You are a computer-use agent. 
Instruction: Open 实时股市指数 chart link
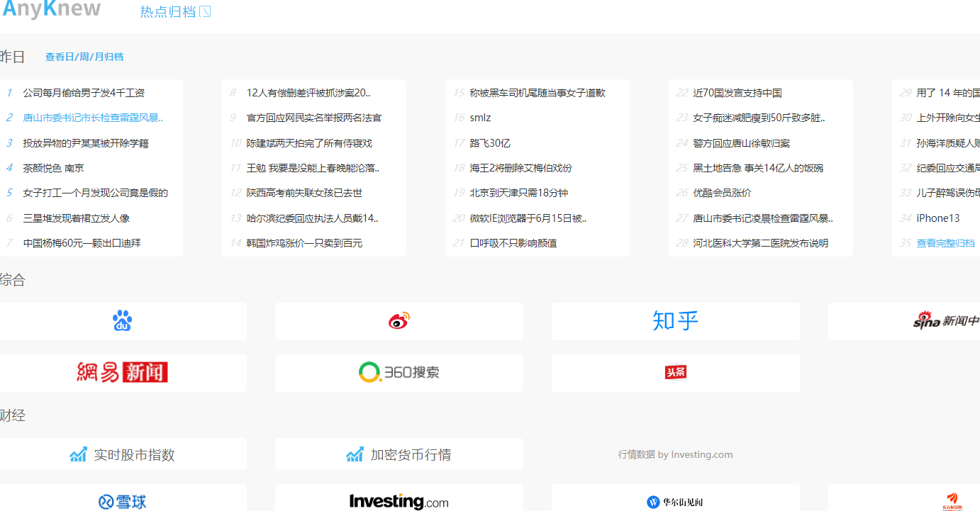[x=122, y=454]
